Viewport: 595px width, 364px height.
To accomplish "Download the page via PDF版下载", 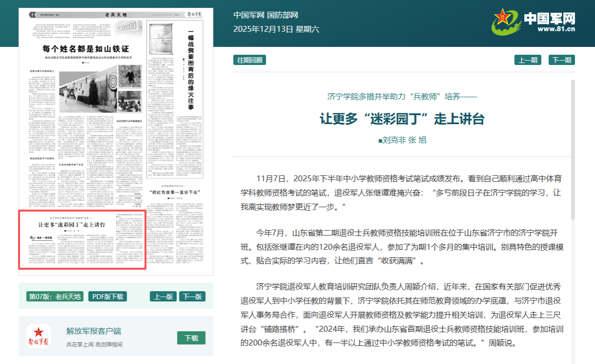I will pos(107,296).
